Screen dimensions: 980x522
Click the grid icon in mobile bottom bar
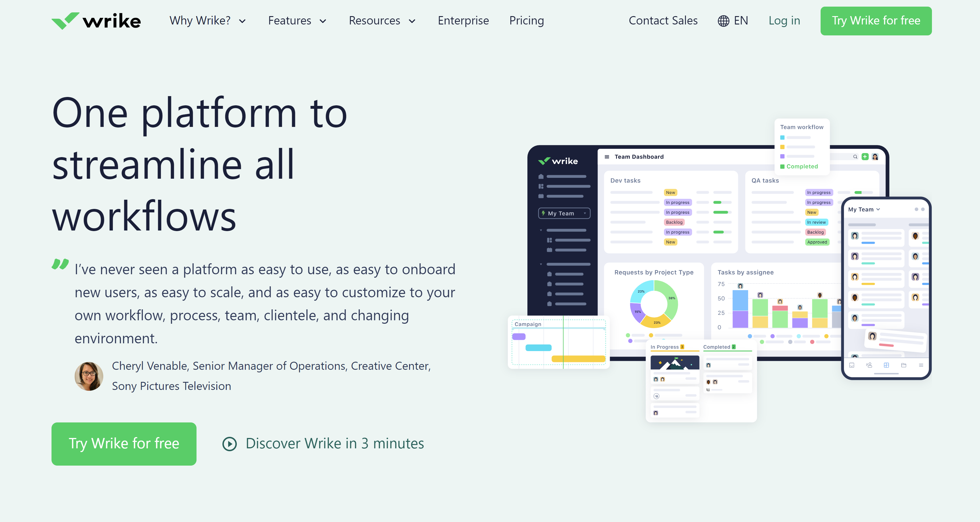886,365
